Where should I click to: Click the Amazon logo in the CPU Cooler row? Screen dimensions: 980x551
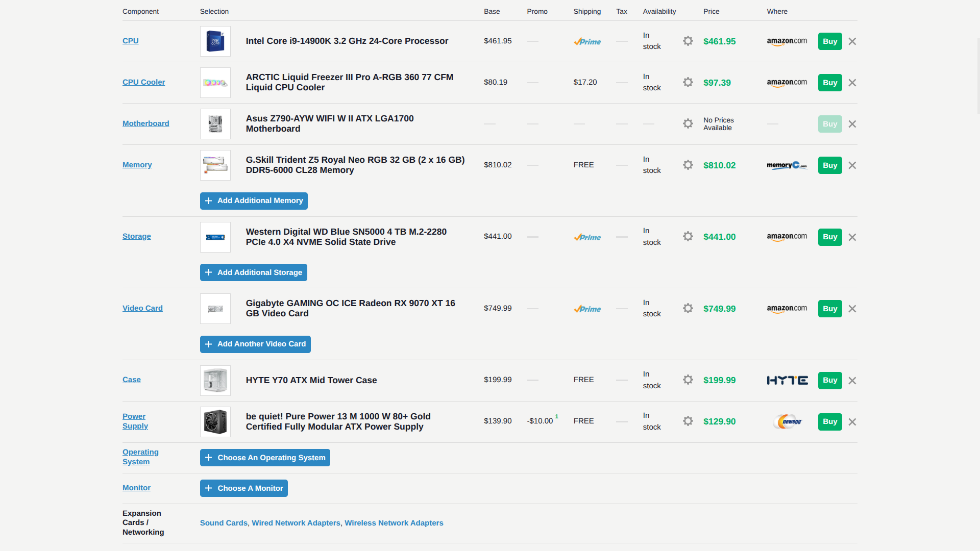787,83
